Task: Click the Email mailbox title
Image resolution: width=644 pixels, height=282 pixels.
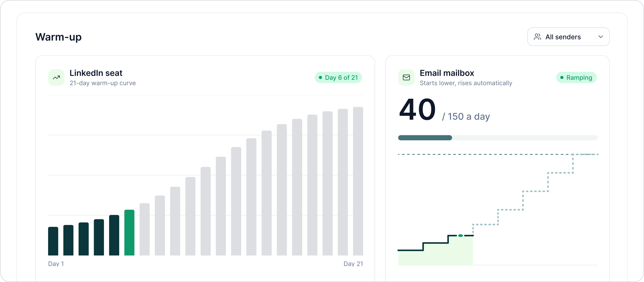Action: (x=447, y=73)
